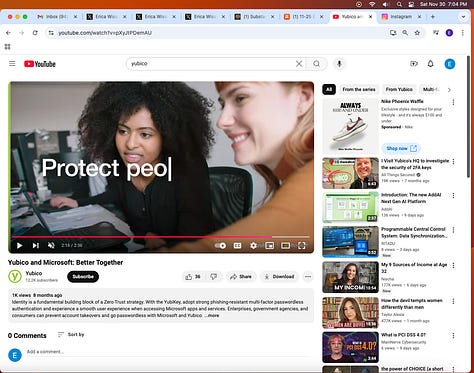
Task: Open the YouTube account avatar menu
Action: pos(450,64)
